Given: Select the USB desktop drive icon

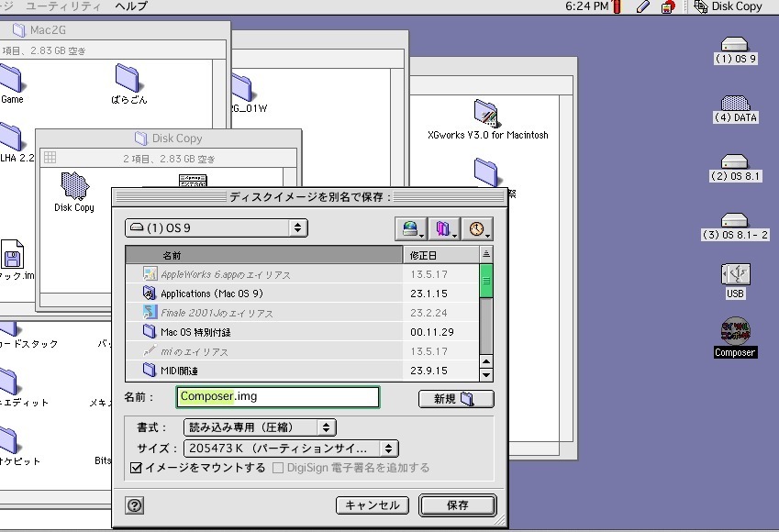Looking at the screenshot, I should (x=735, y=281).
